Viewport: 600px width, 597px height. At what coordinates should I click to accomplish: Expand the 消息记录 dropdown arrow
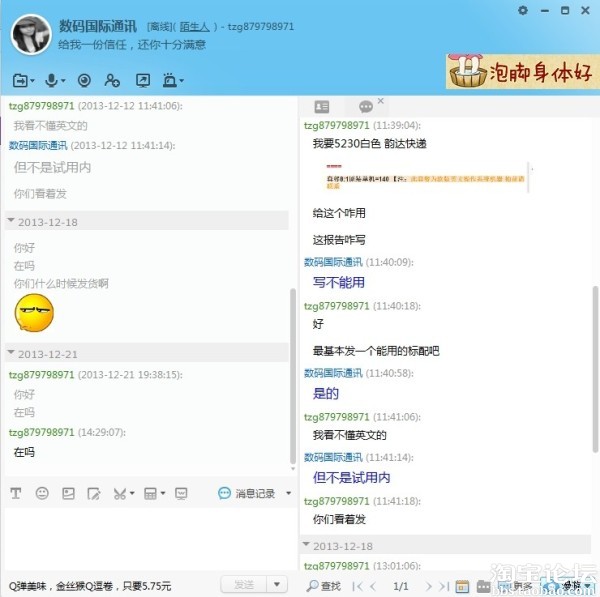[289, 493]
